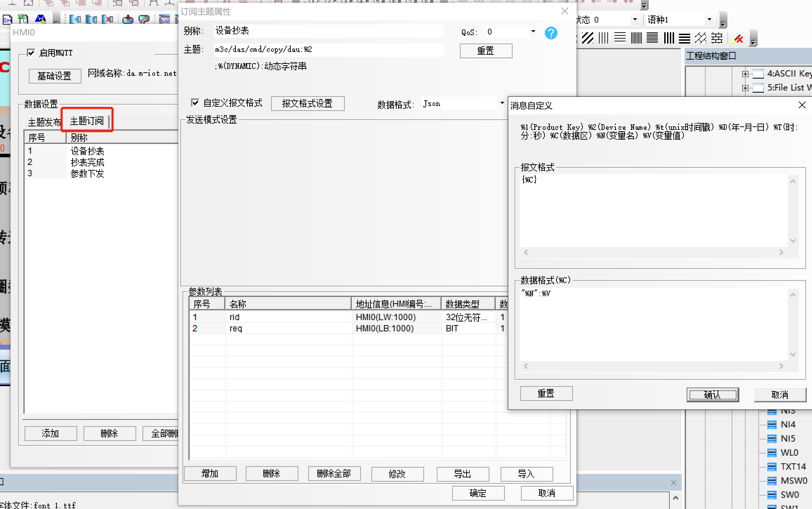The width and height of the screenshot is (812, 509).
Task: Click 确认 in the 消息自定义 dialog
Action: click(713, 395)
